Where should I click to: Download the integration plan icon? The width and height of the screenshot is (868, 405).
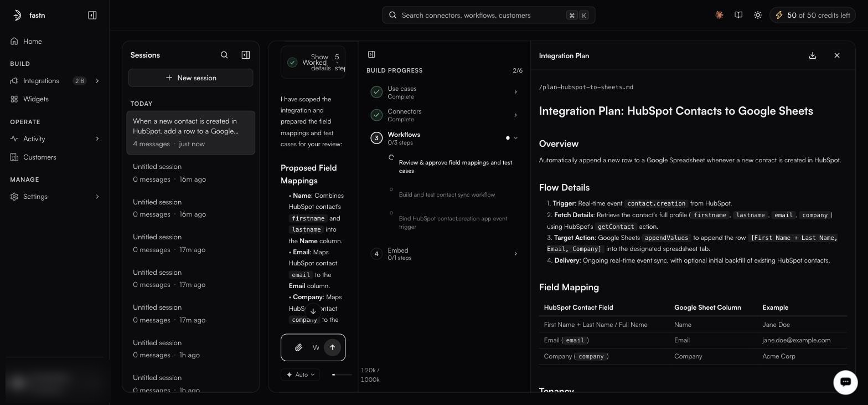click(x=813, y=55)
